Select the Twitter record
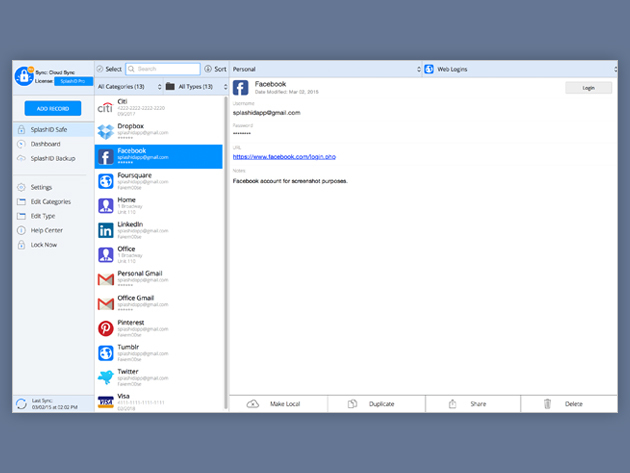 [x=159, y=377]
